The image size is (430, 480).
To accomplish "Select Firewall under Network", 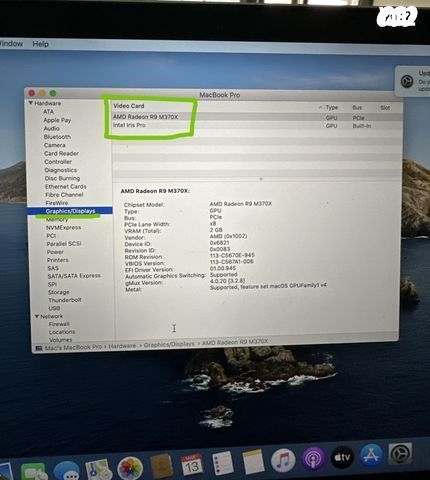I will click(x=59, y=324).
